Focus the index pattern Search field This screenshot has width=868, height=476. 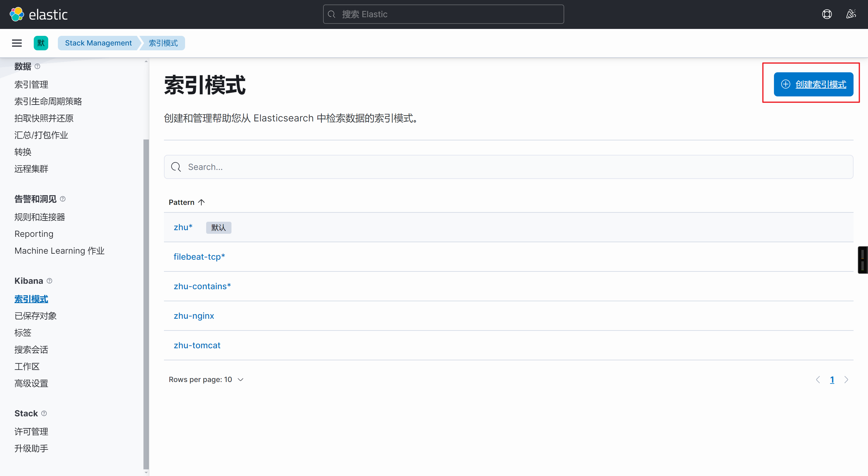coord(508,167)
